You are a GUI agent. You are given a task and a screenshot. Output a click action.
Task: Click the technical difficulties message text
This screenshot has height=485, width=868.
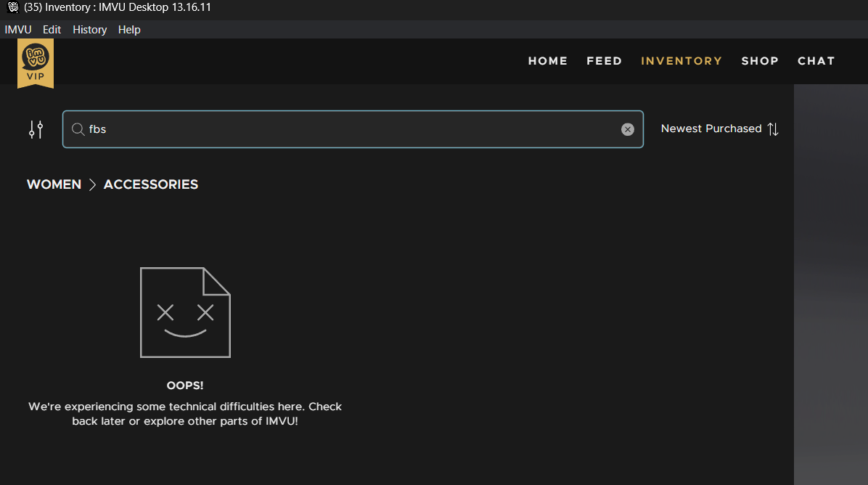pyautogui.click(x=185, y=414)
